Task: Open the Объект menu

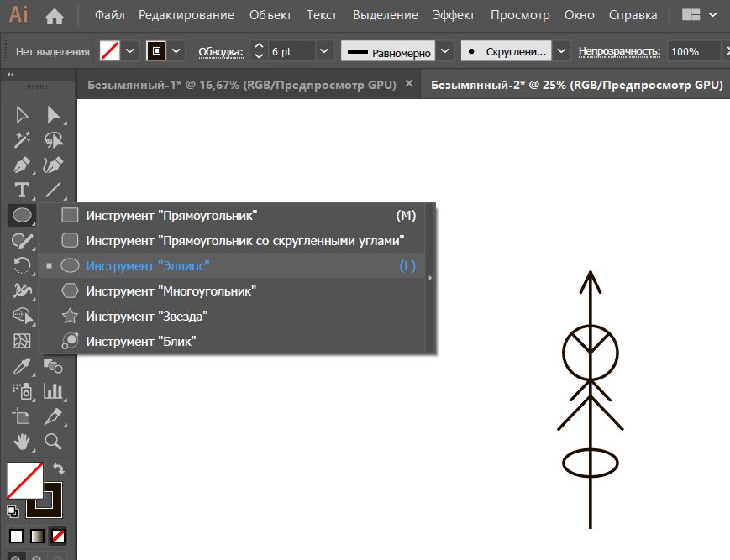Action: [270, 15]
